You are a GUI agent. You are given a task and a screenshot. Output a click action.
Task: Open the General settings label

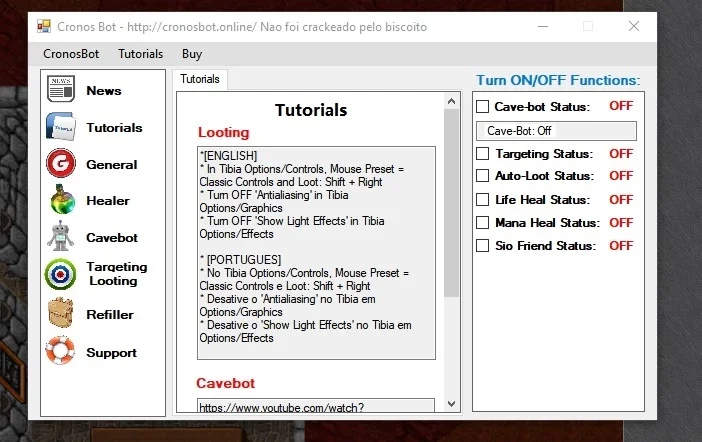tap(111, 165)
